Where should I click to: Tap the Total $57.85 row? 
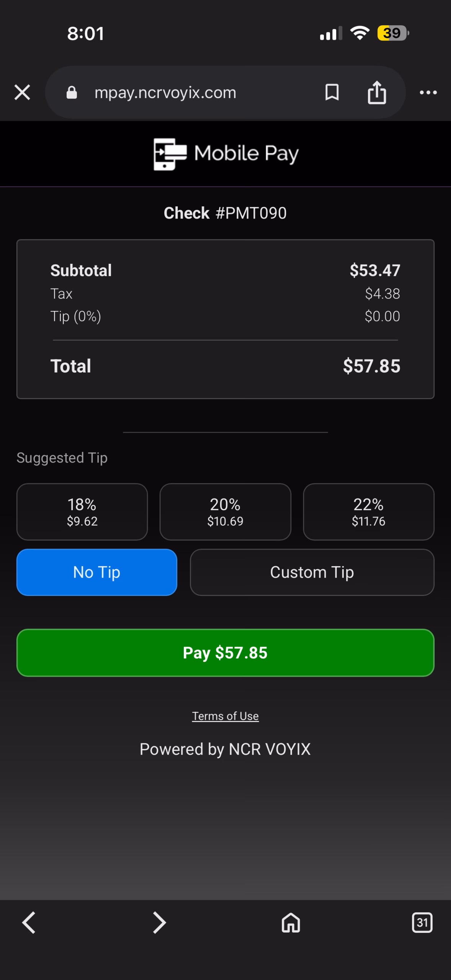pyautogui.click(x=225, y=366)
